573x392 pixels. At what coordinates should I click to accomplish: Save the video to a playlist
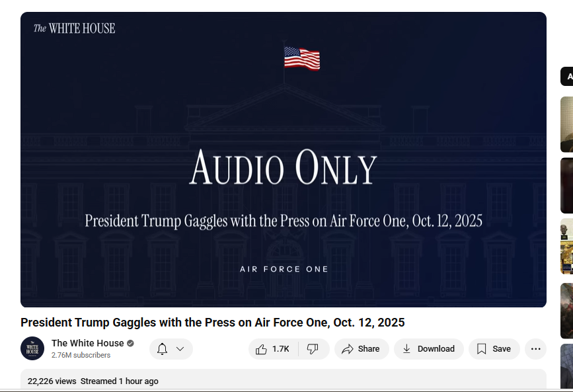(494, 349)
